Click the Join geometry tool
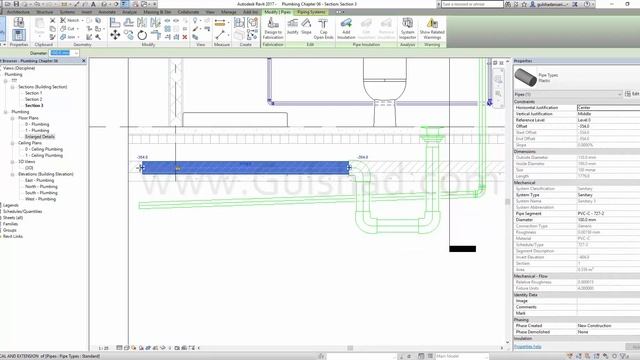The width and height of the screenshot is (640, 360). [x=69, y=37]
